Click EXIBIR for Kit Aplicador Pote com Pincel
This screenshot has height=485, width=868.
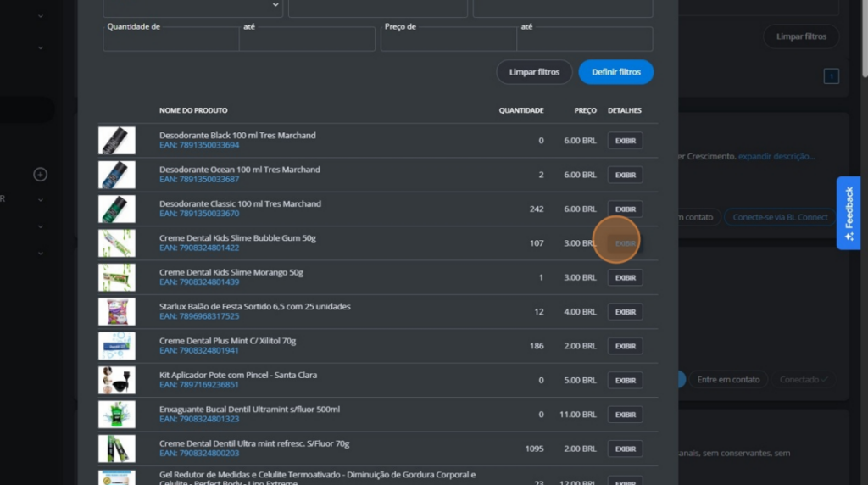[x=625, y=381]
